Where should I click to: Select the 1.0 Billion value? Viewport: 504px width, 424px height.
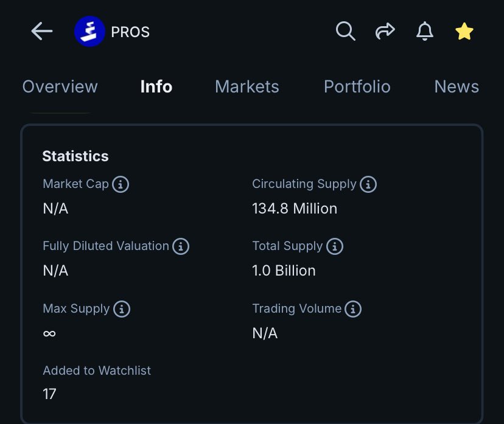[x=284, y=271]
